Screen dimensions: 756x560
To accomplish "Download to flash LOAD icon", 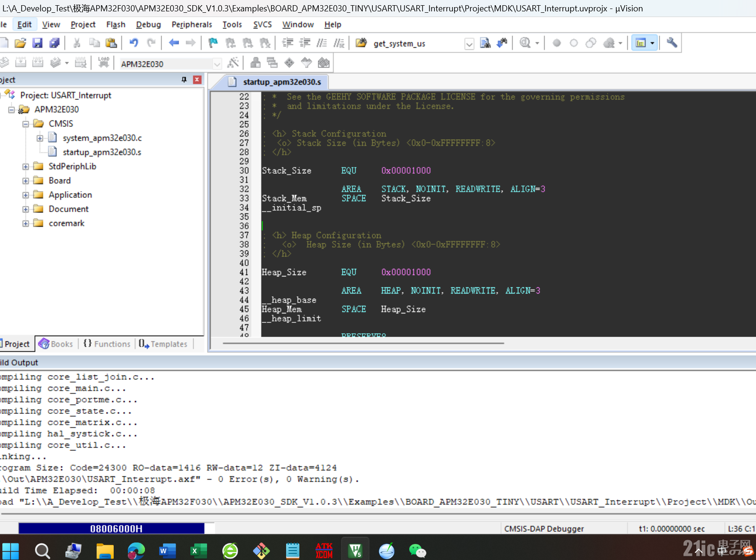I will tap(103, 62).
